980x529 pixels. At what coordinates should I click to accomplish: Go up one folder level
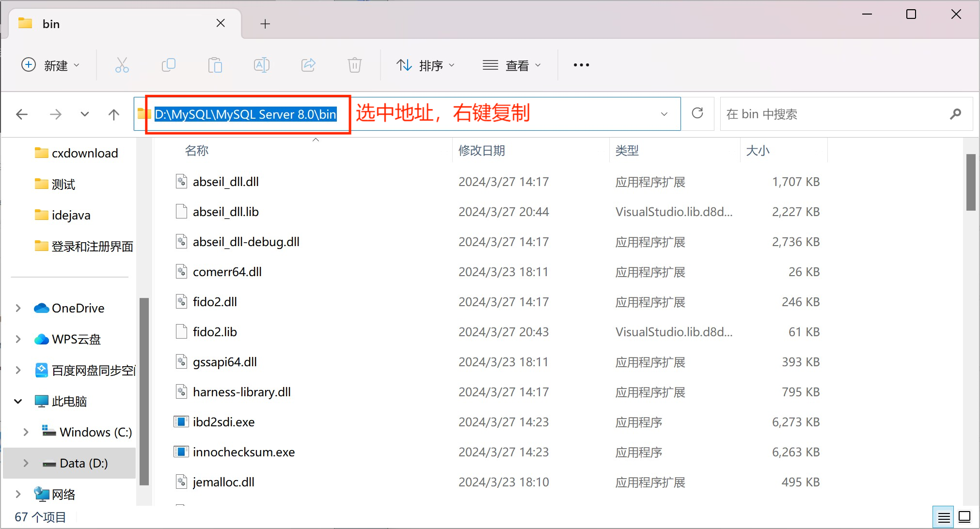114,114
